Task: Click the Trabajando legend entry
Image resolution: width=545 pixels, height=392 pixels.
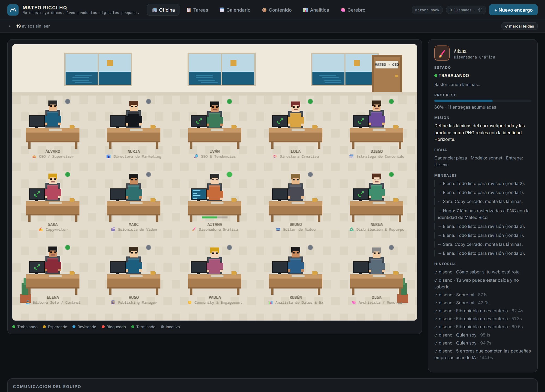Action: coord(25,327)
